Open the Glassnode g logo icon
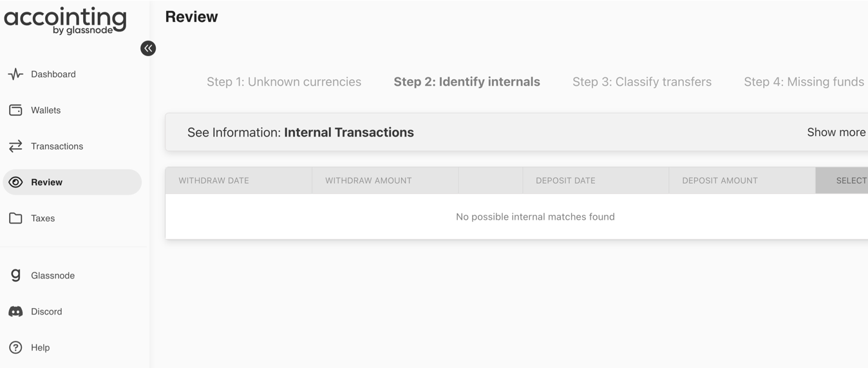 tap(15, 275)
